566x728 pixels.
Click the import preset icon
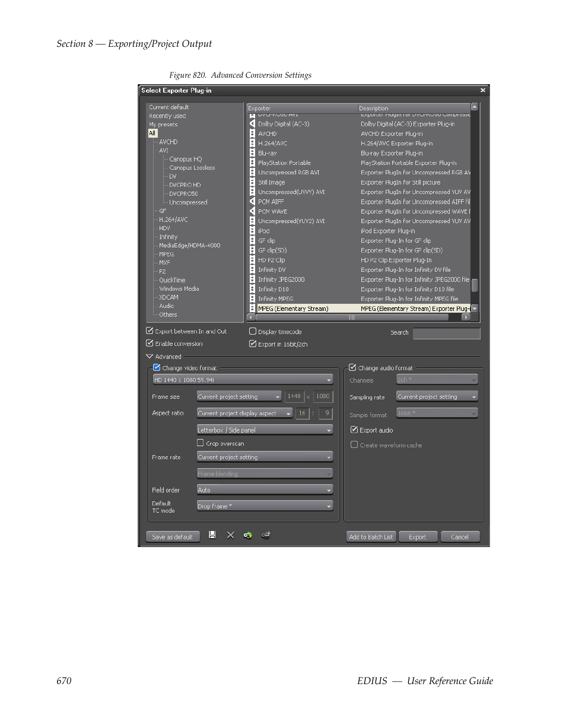coord(248,535)
